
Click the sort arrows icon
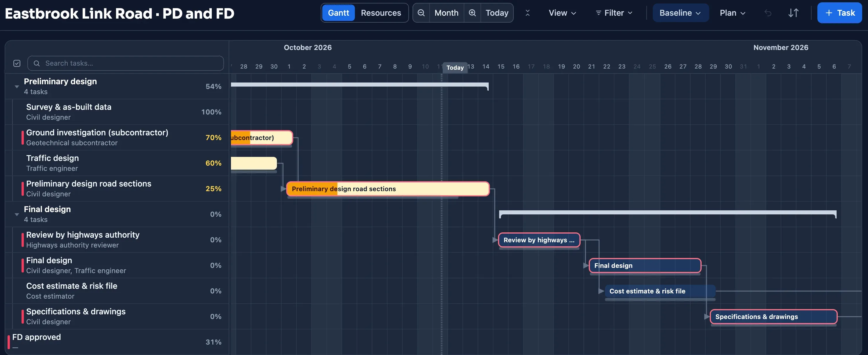[x=794, y=13]
